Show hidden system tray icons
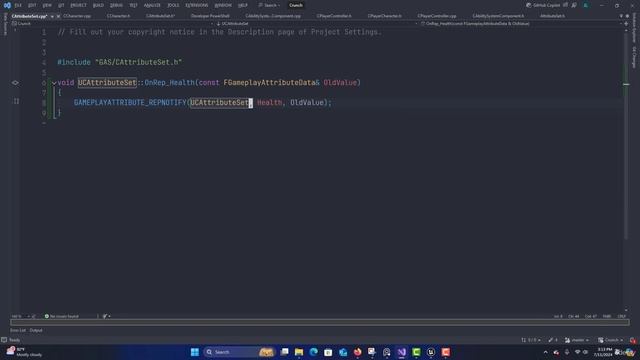Viewport: 640px width, 360px height. click(545, 352)
